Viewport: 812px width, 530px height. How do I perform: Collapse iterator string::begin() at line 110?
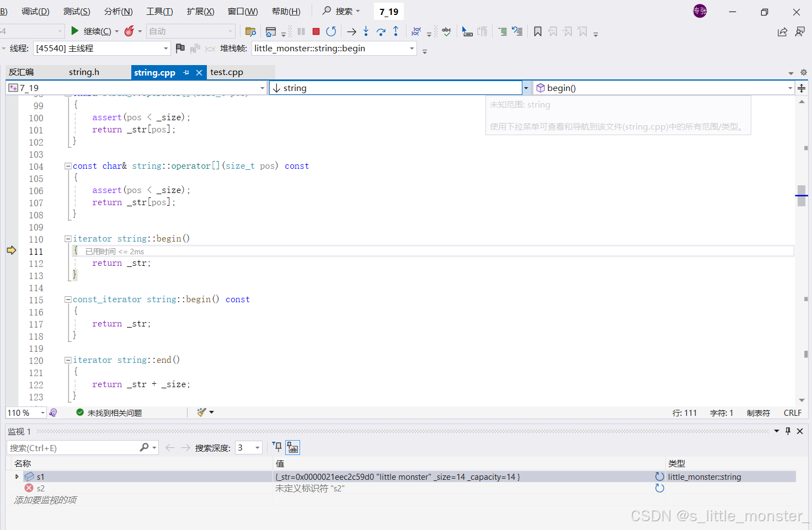pos(68,239)
